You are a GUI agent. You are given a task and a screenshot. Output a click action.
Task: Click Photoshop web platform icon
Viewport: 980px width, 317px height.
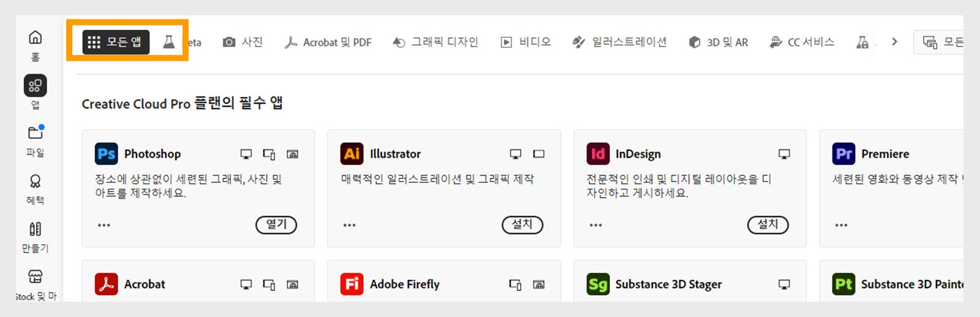pos(293,154)
